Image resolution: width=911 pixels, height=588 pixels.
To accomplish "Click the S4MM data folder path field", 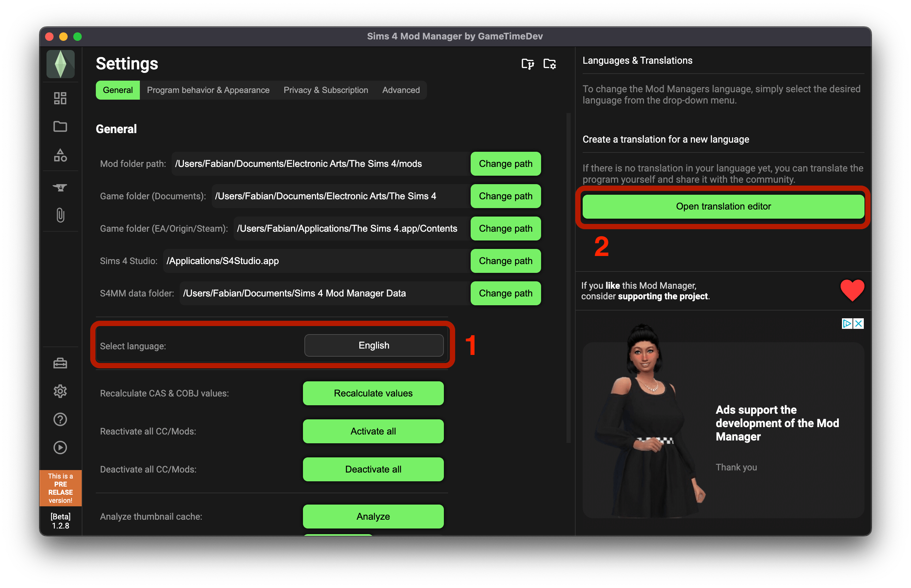I will pos(325,293).
